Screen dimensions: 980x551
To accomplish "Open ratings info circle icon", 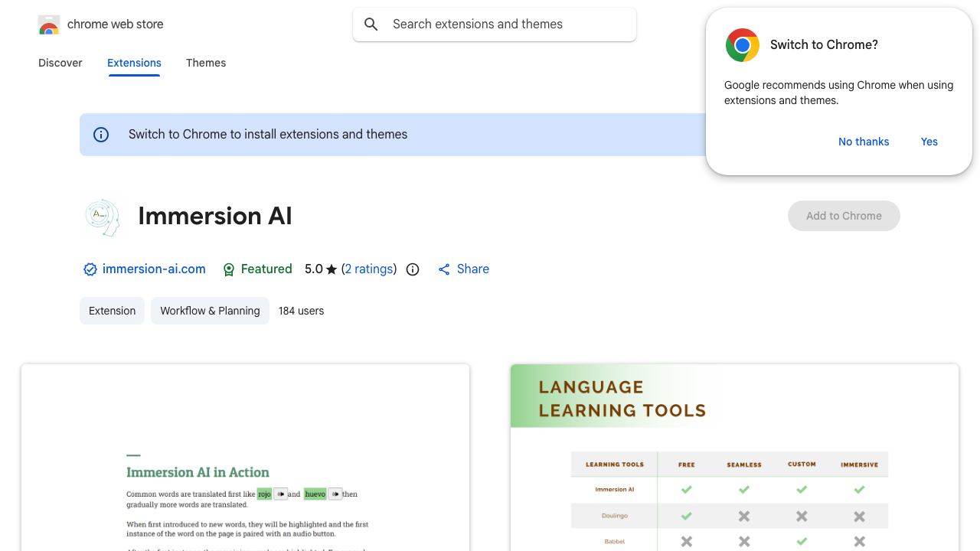I will [413, 269].
